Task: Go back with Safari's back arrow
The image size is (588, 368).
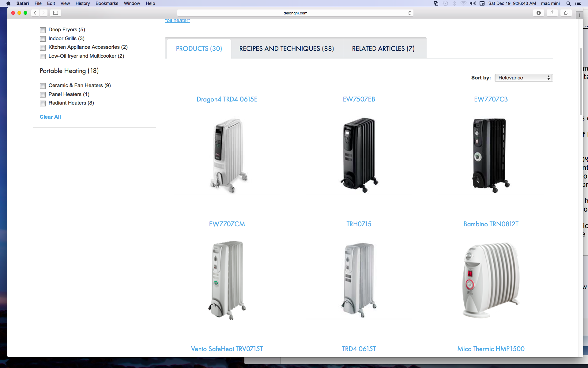Action: [x=35, y=13]
